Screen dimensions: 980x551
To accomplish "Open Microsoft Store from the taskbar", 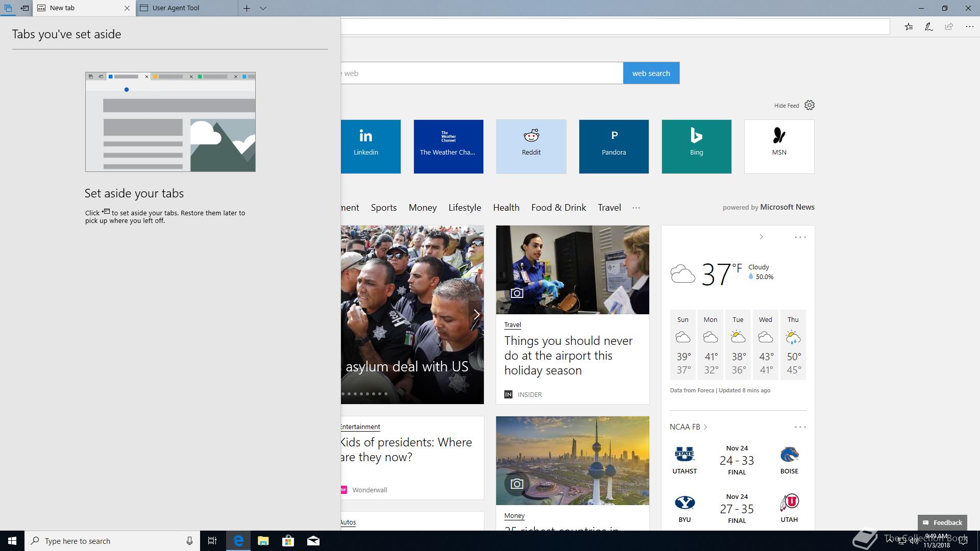I will [288, 541].
